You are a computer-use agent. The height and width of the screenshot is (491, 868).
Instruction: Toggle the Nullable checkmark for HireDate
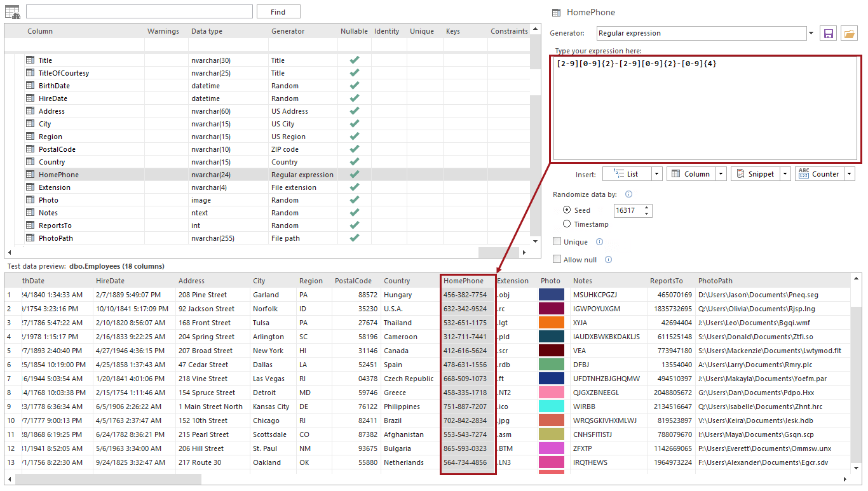click(355, 98)
